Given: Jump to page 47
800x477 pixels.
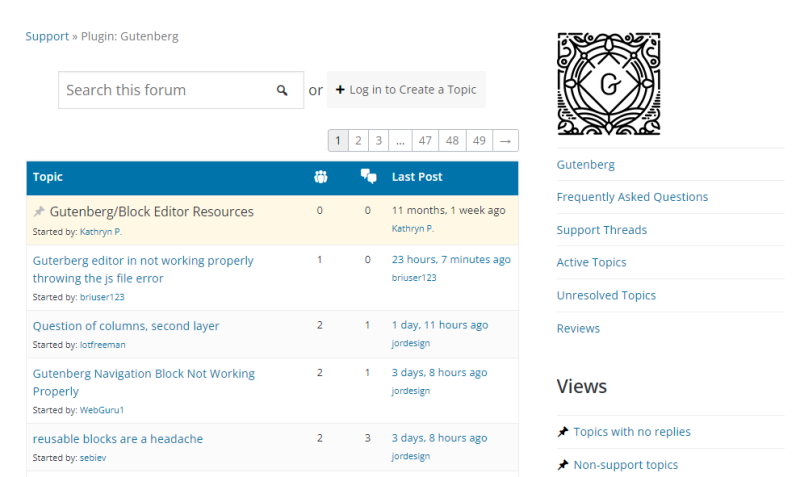Looking at the screenshot, I should [425, 141].
